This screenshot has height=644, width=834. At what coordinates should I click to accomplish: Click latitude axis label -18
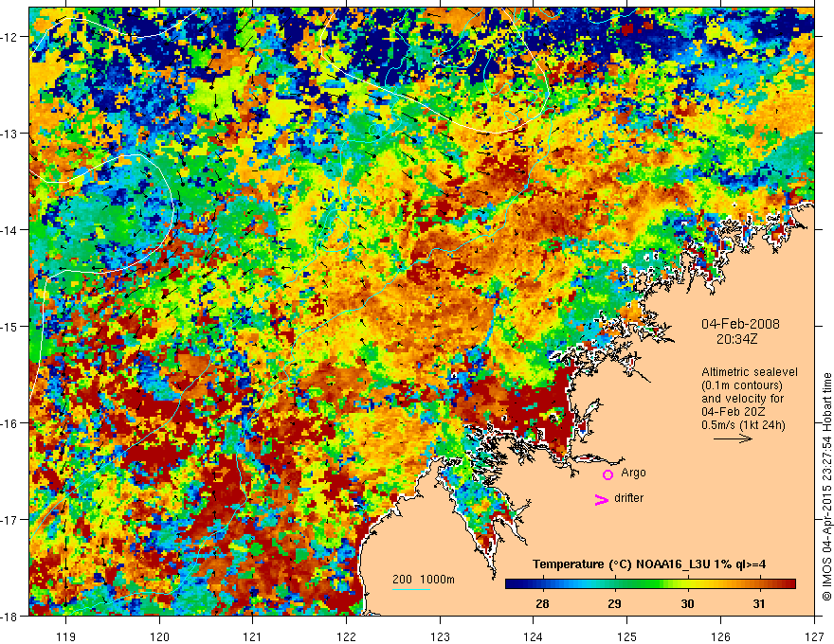(x=10, y=616)
